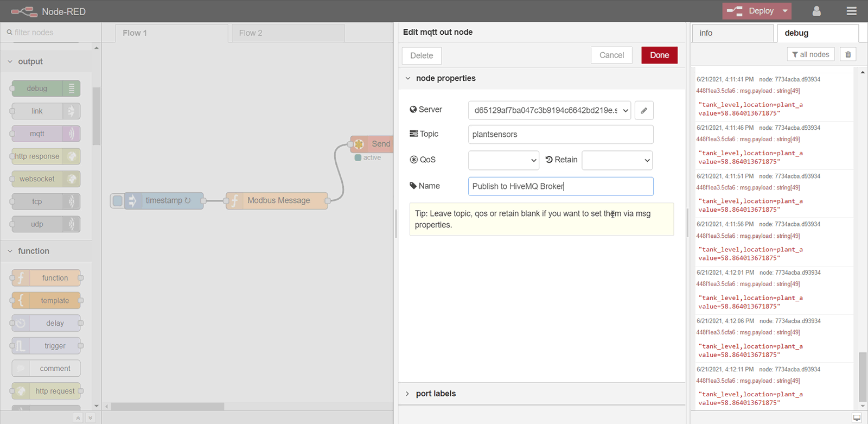Select the http response palette node
Viewport: 868px width, 424px height.
click(46, 156)
